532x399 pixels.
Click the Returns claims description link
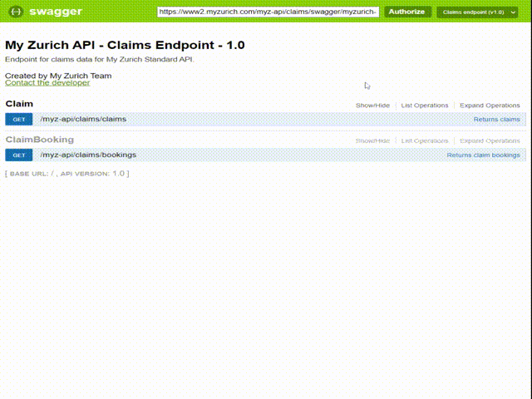(497, 120)
